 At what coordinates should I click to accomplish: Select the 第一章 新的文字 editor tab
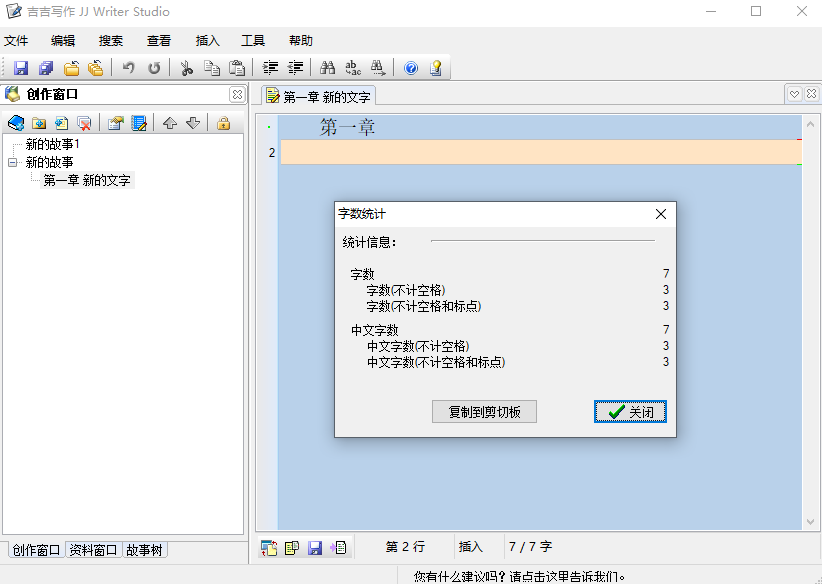319,96
